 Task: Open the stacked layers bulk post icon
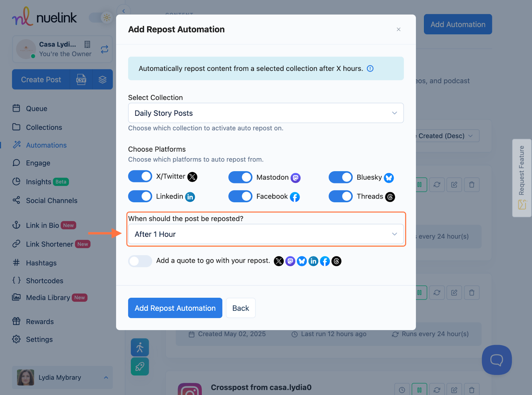pos(102,79)
